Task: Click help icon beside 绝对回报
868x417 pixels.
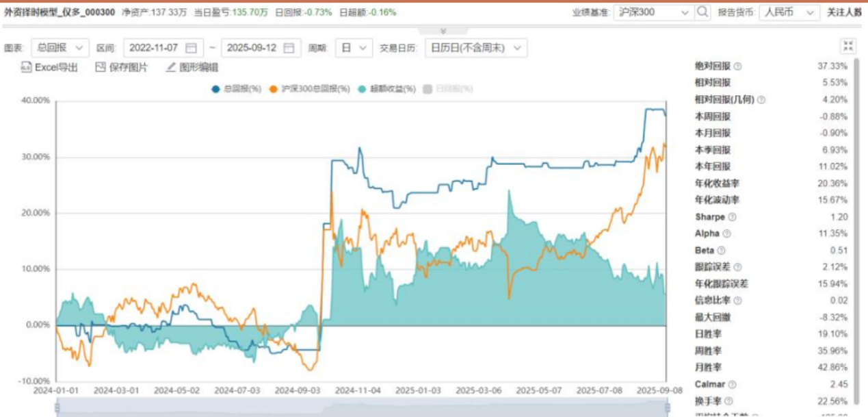Action: coord(737,66)
